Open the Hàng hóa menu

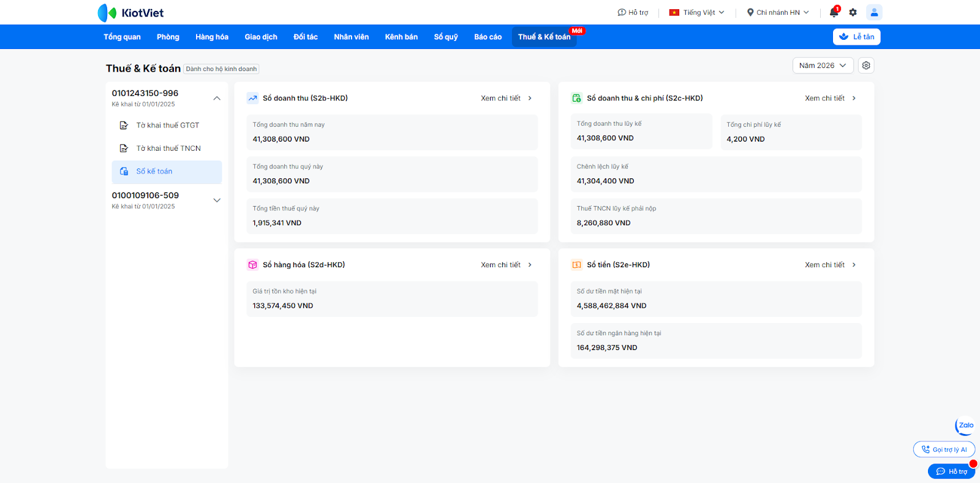[212, 37]
